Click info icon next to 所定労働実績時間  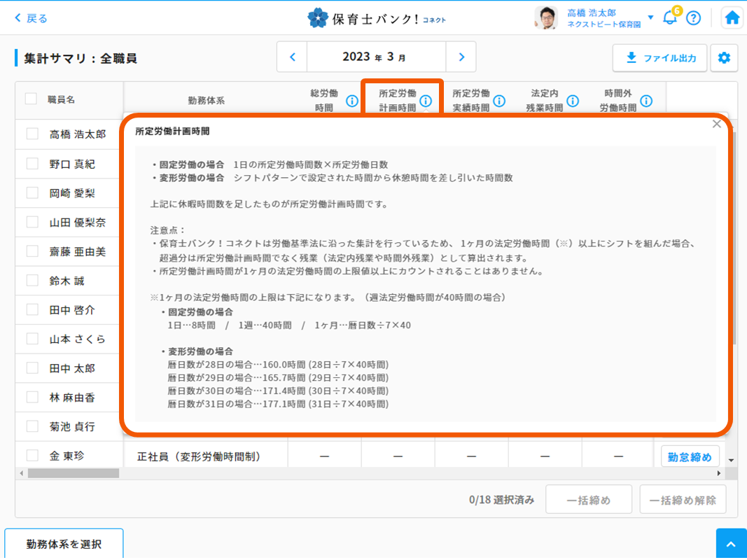[x=499, y=101]
